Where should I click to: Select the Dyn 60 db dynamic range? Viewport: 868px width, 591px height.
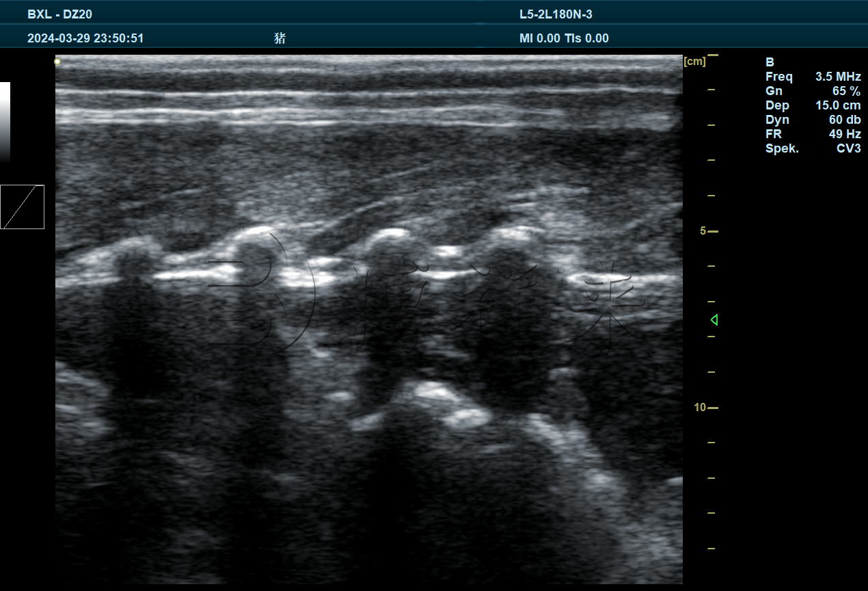point(813,120)
